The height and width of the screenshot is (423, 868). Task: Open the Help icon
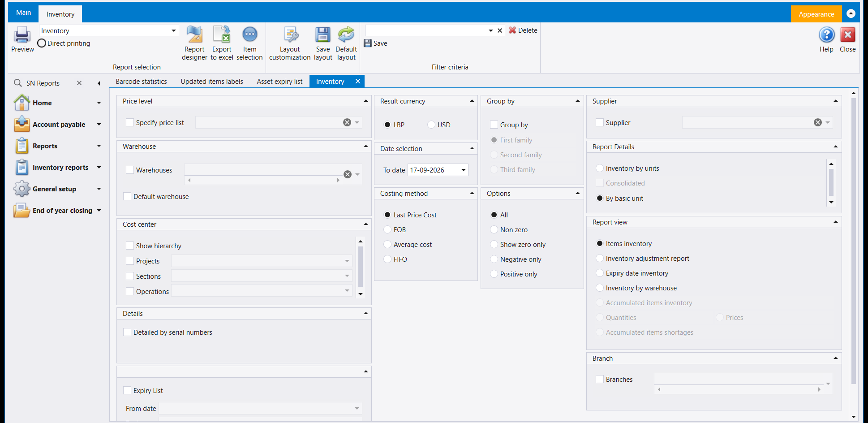826,35
